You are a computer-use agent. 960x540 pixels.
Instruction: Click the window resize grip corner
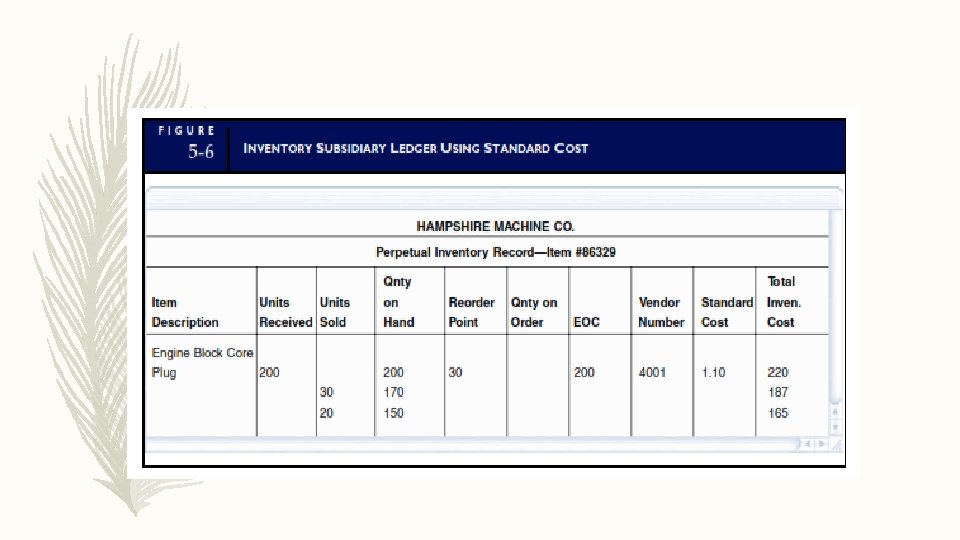tap(837, 445)
